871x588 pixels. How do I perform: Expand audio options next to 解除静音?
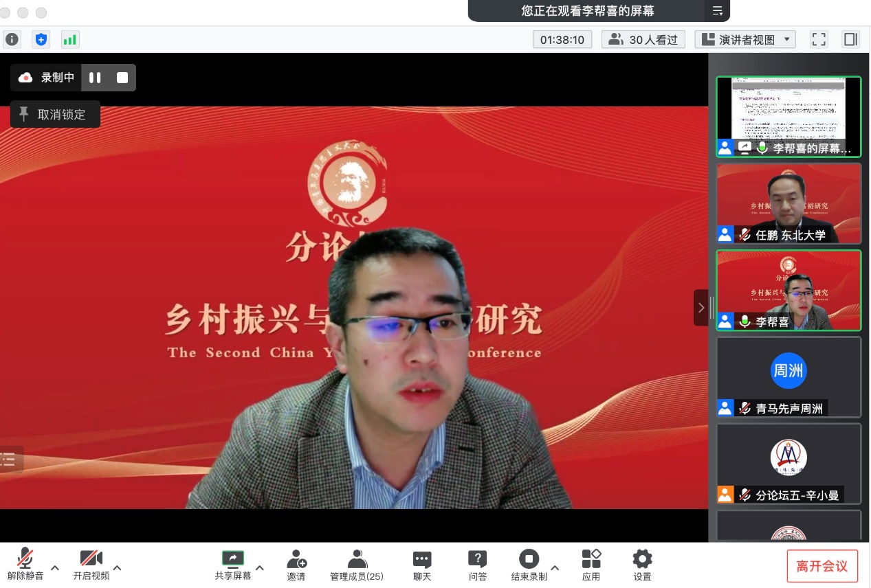tap(56, 567)
